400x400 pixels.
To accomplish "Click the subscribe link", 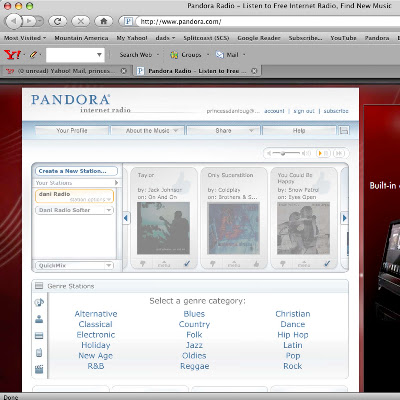I will point(336,111).
